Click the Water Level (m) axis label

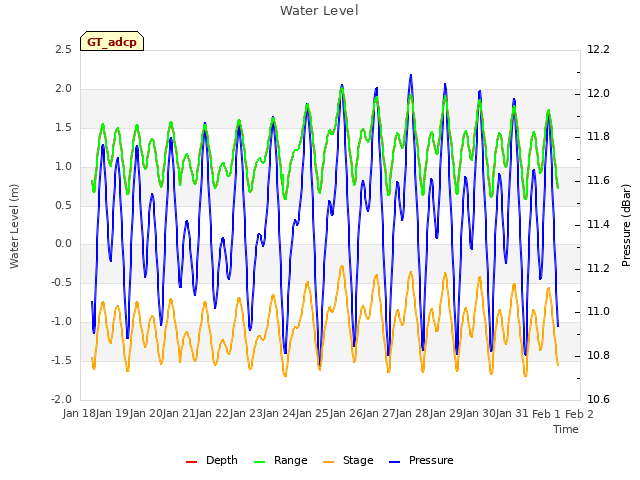tap(14, 227)
